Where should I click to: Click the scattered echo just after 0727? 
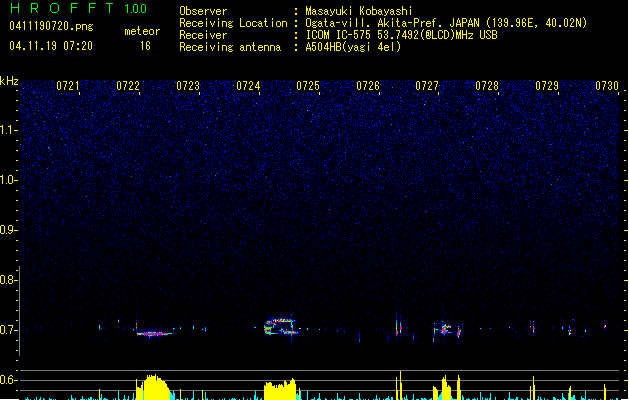[x=447, y=330]
